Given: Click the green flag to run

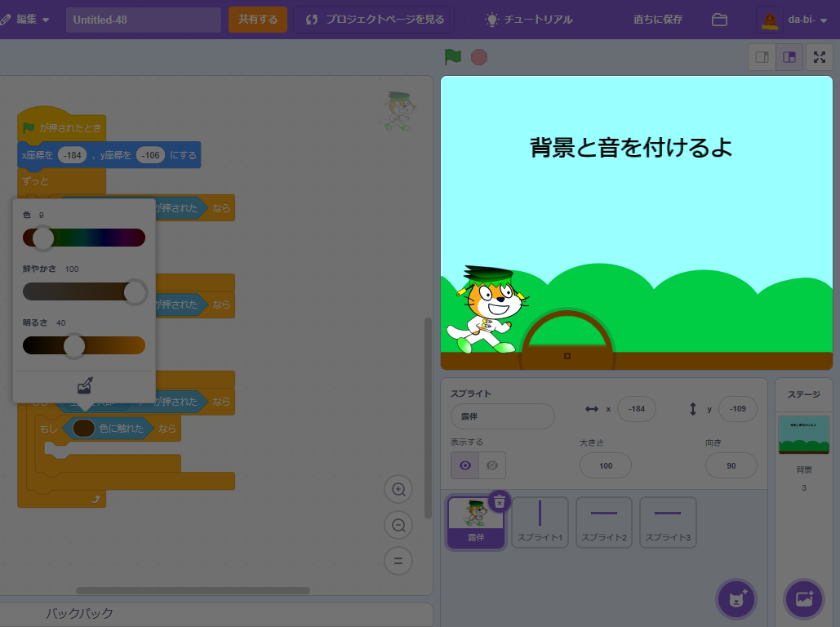Looking at the screenshot, I should coord(453,57).
